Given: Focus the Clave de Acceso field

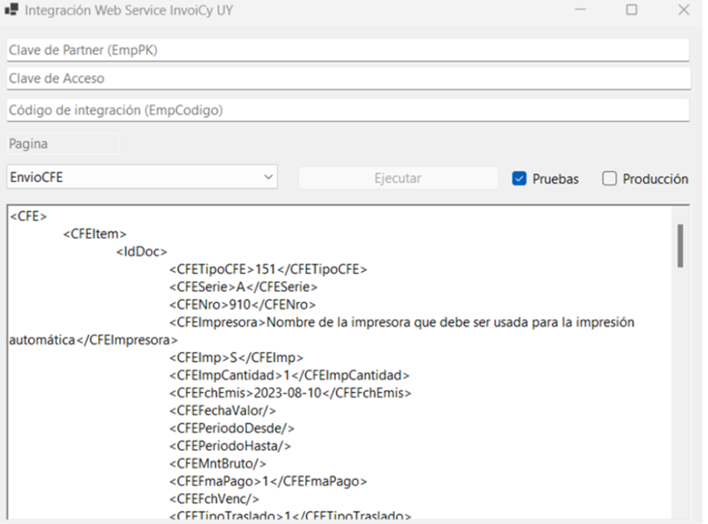Looking at the screenshot, I should (348, 78).
